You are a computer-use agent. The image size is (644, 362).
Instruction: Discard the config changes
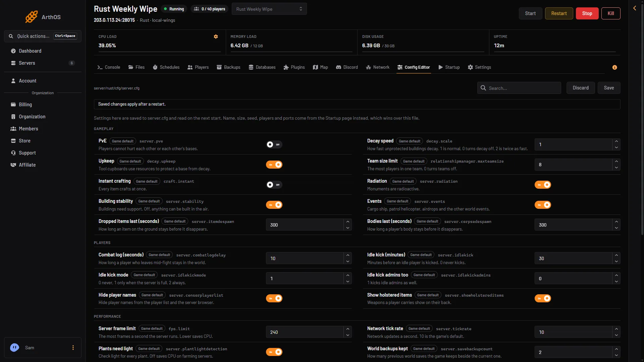(580, 88)
